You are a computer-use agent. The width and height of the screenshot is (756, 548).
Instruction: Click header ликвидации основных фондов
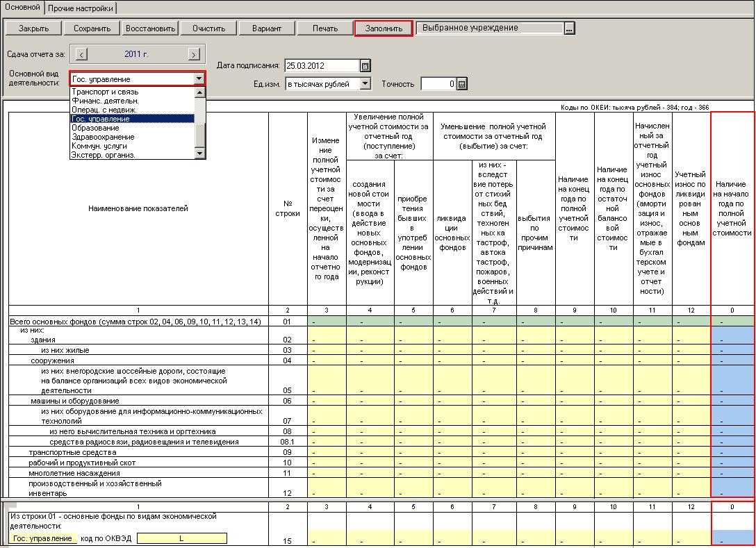click(452, 233)
